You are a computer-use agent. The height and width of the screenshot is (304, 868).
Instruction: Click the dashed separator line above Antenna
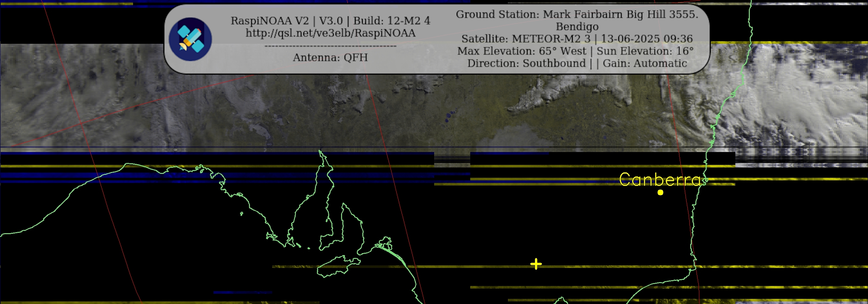point(330,46)
